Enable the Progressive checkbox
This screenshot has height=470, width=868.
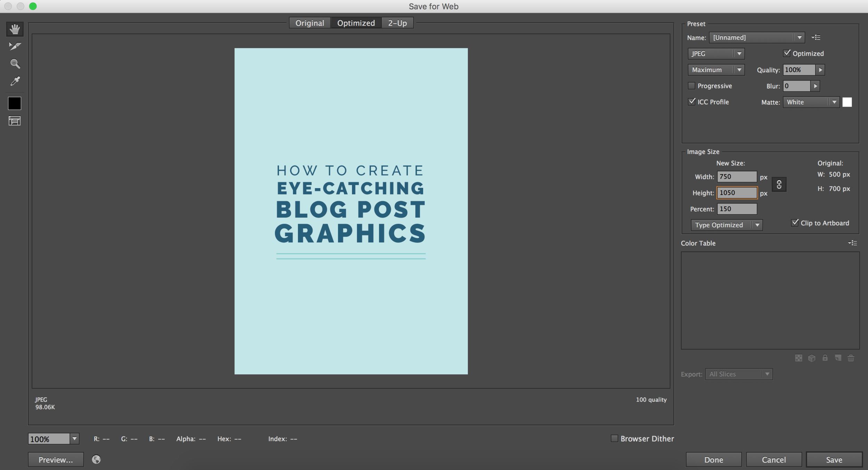click(691, 86)
